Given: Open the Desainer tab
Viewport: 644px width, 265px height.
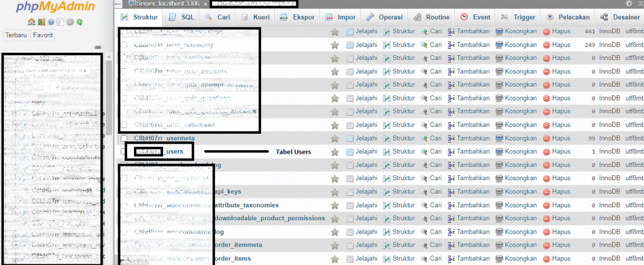Looking at the screenshot, I should (x=620, y=18).
